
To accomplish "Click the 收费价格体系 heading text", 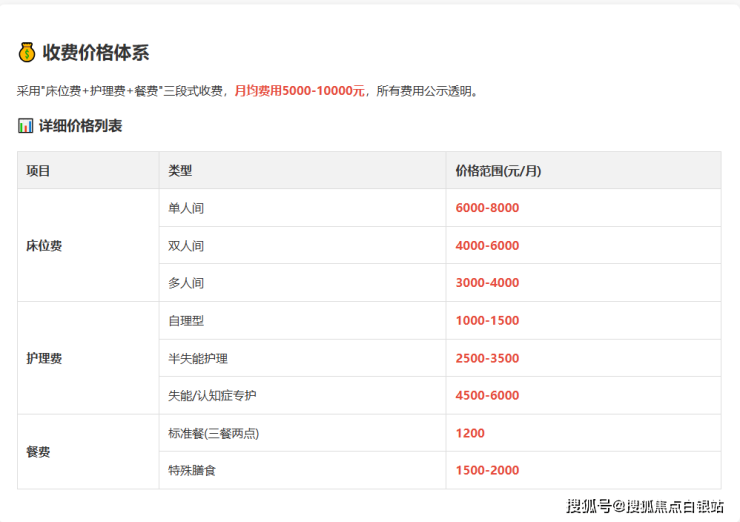I will (x=95, y=54).
